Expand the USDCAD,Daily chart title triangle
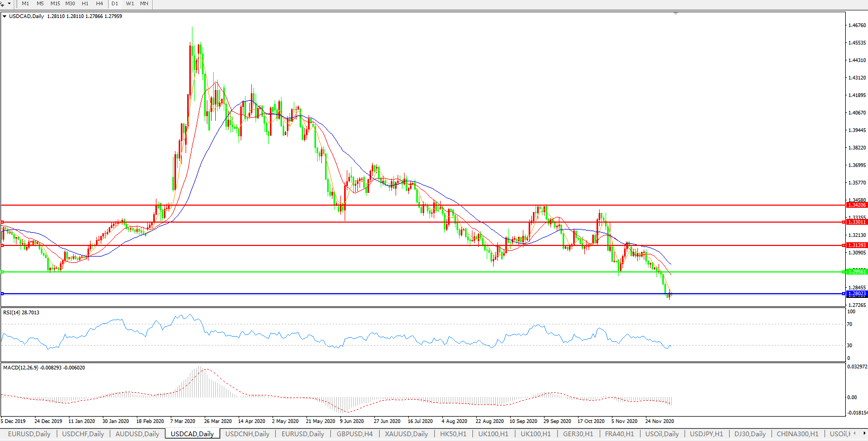Image resolution: width=868 pixels, height=441 pixels. 5,16
